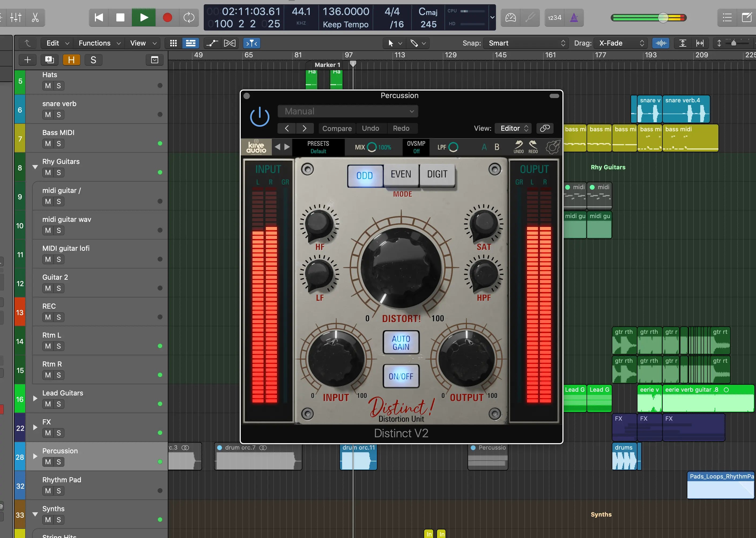Solo the Bass MIDI track
Image resolution: width=756 pixels, height=538 pixels.
click(59, 144)
